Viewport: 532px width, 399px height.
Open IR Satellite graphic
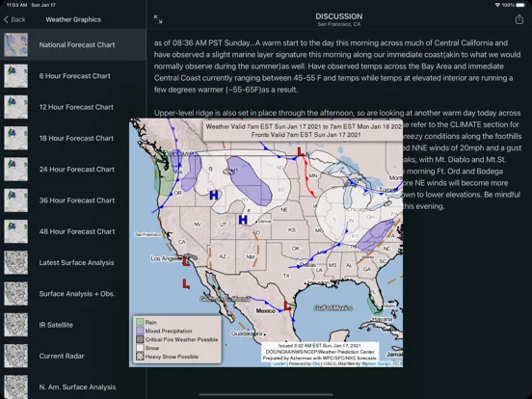coord(73,325)
